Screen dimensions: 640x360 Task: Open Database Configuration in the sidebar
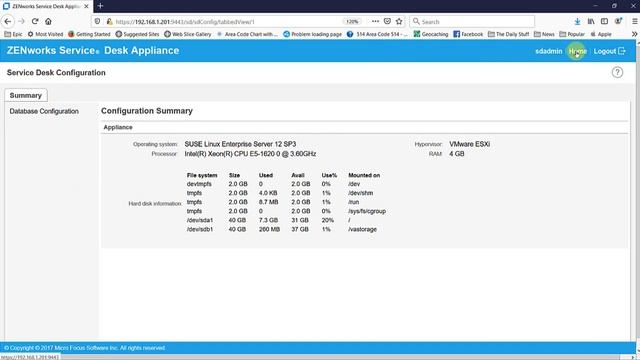(x=44, y=111)
